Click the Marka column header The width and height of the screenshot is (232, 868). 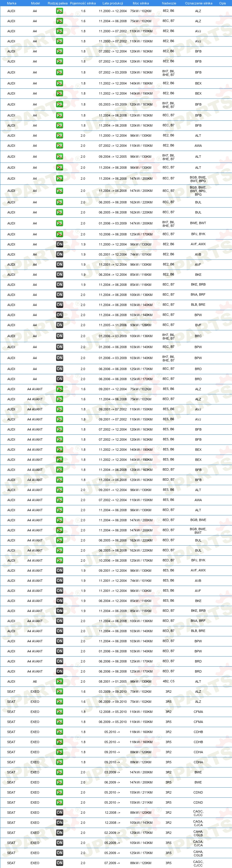tap(12, 3)
